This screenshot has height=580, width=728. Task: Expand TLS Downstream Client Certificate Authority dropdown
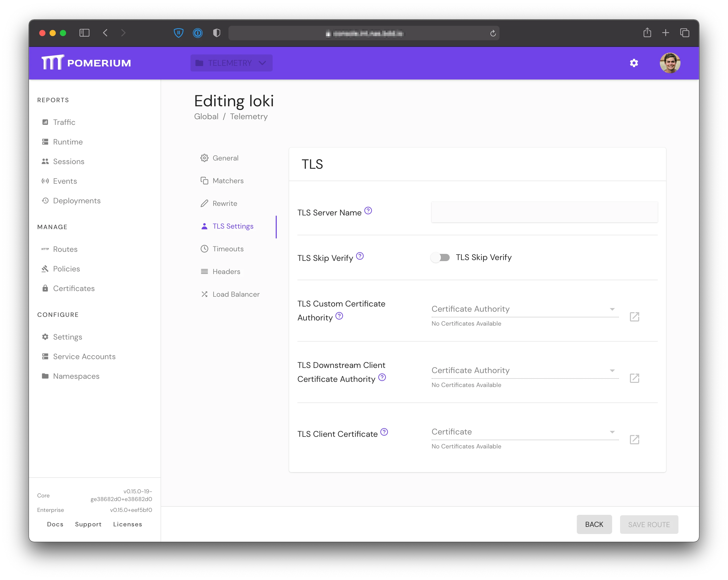tap(525, 371)
